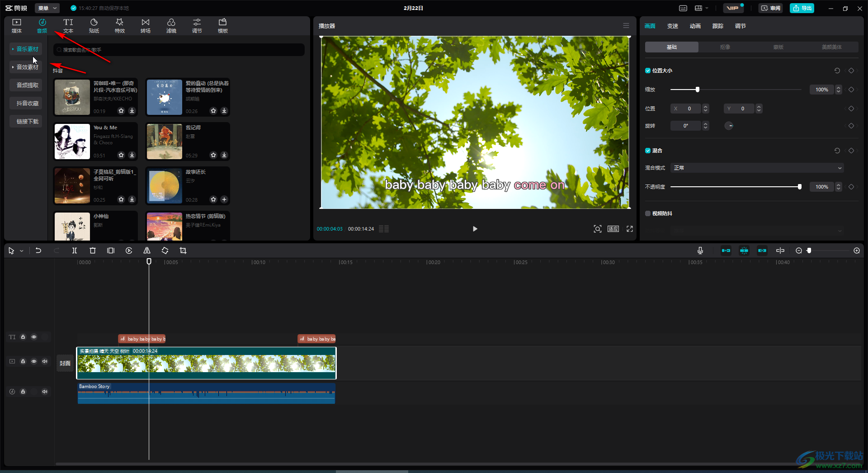Viewport: 868px width, 473px height.
Task: Select the 抠像 sub-tab
Action: click(x=725, y=47)
